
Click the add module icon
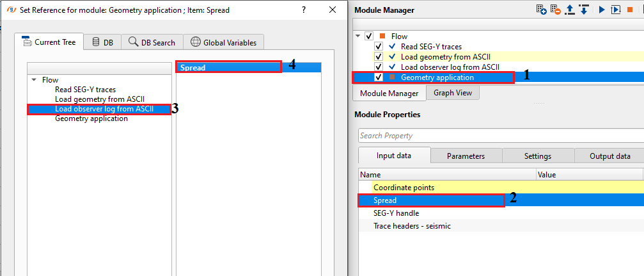click(x=542, y=10)
